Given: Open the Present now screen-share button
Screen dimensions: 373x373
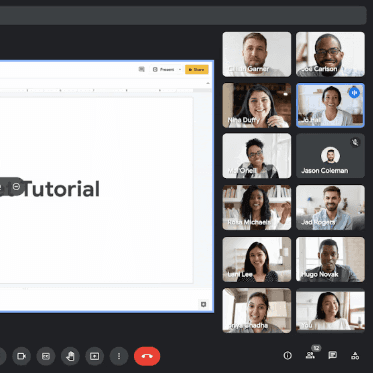Looking at the screenshot, I should tap(95, 356).
